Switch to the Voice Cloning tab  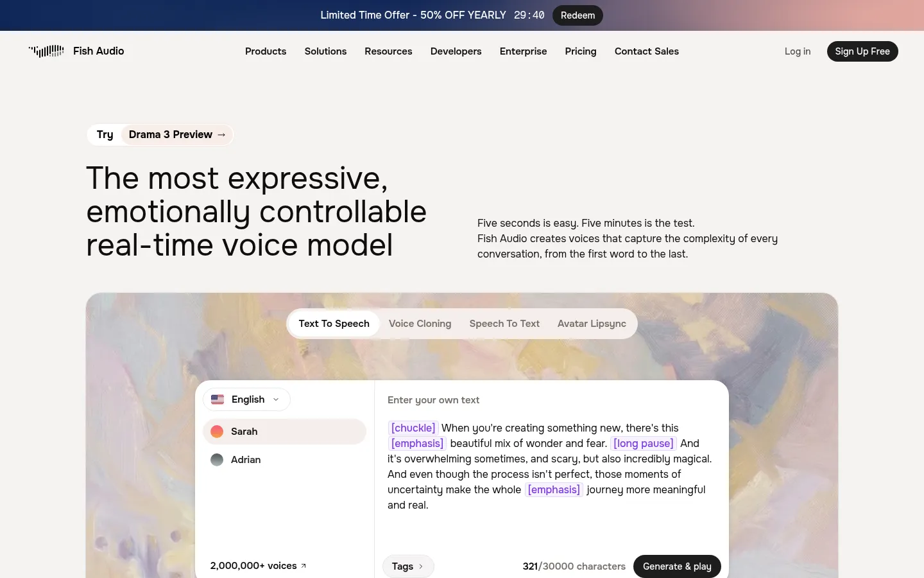[420, 324]
